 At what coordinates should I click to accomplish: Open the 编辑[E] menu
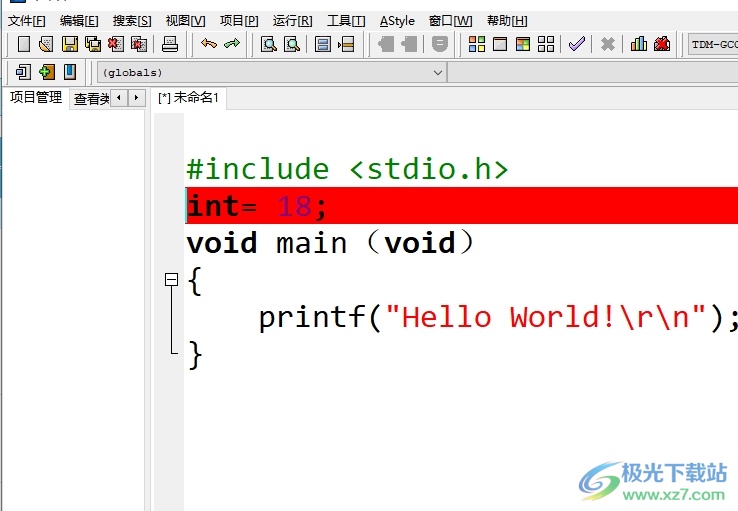pyautogui.click(x=79, y=21)
